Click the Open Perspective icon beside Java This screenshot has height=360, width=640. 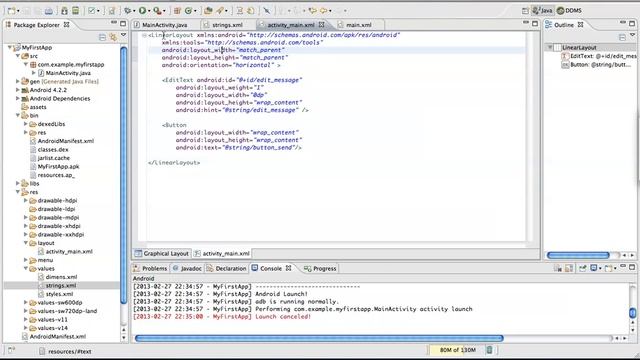(x=525, y=11)
